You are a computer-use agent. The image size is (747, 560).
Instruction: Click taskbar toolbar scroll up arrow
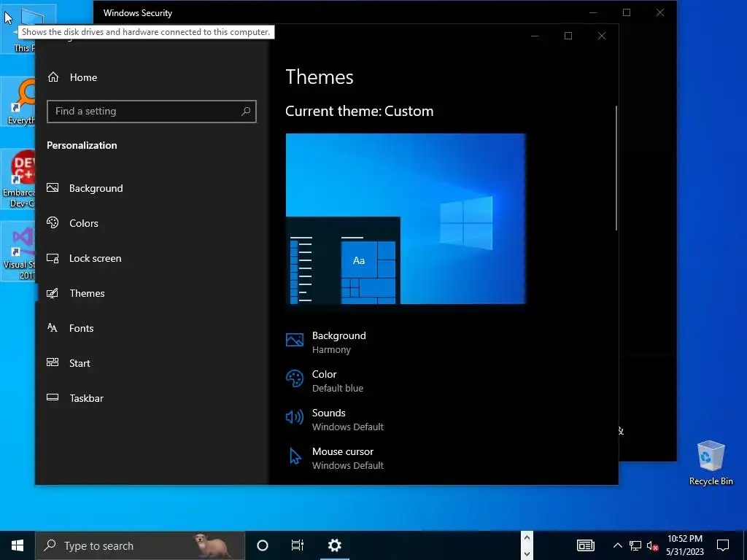click(x=527, y=538)
